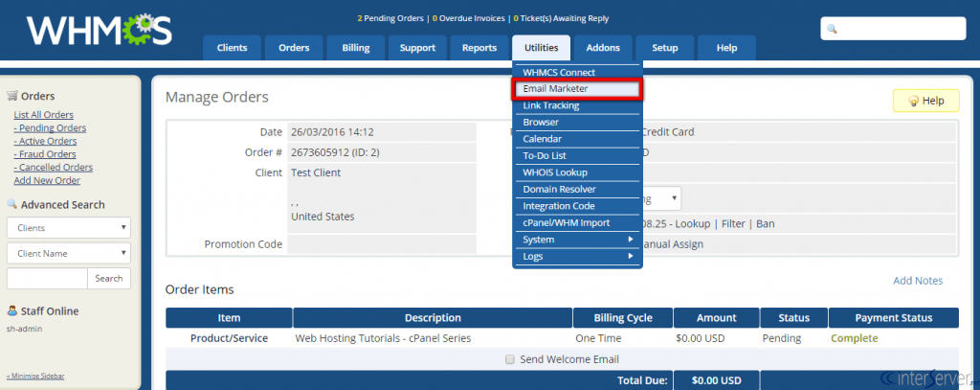Image resolution: width=980 pixels, height=390 pixels.
Task: Open the Client Name field dropdown
Action: [69, 253]
